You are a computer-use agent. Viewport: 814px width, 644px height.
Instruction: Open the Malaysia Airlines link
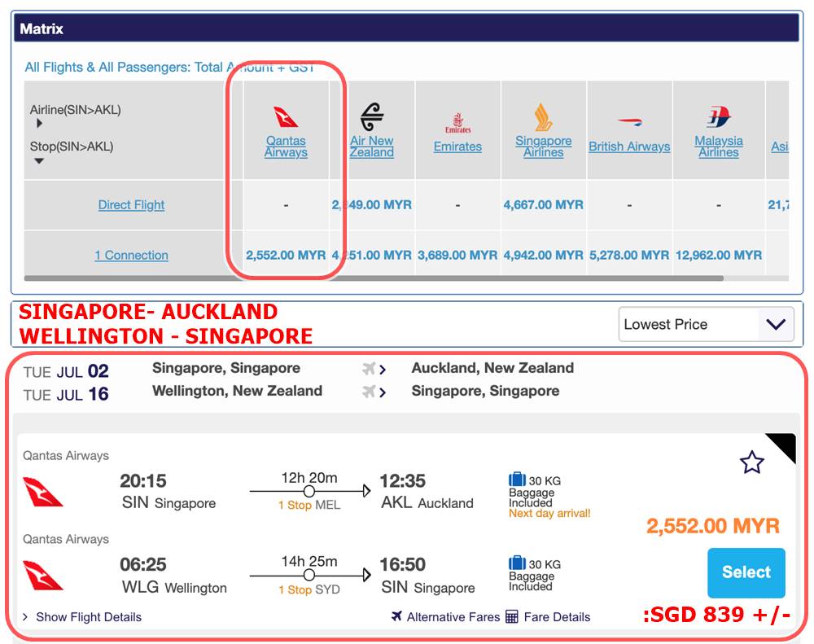point(719,147)
